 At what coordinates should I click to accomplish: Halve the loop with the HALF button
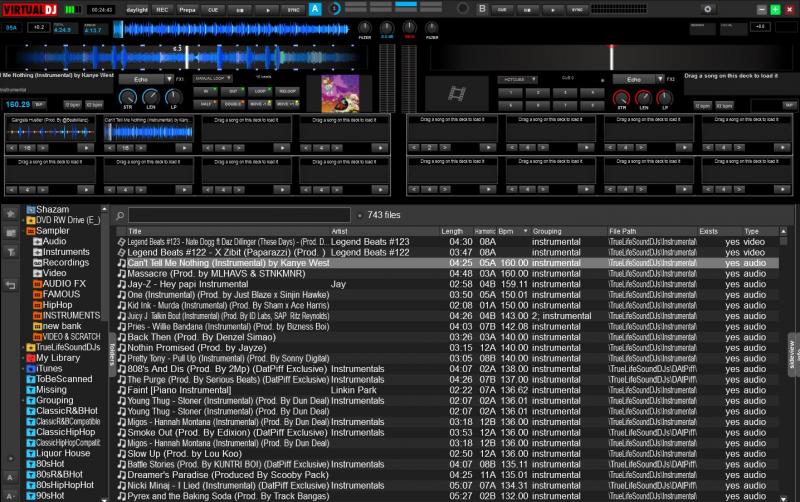click(206, 104)
